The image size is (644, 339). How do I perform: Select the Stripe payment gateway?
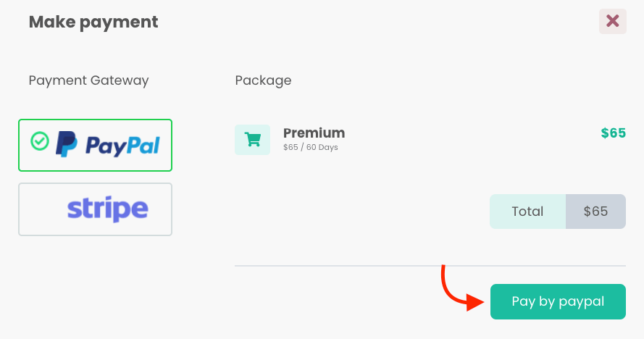96,209
